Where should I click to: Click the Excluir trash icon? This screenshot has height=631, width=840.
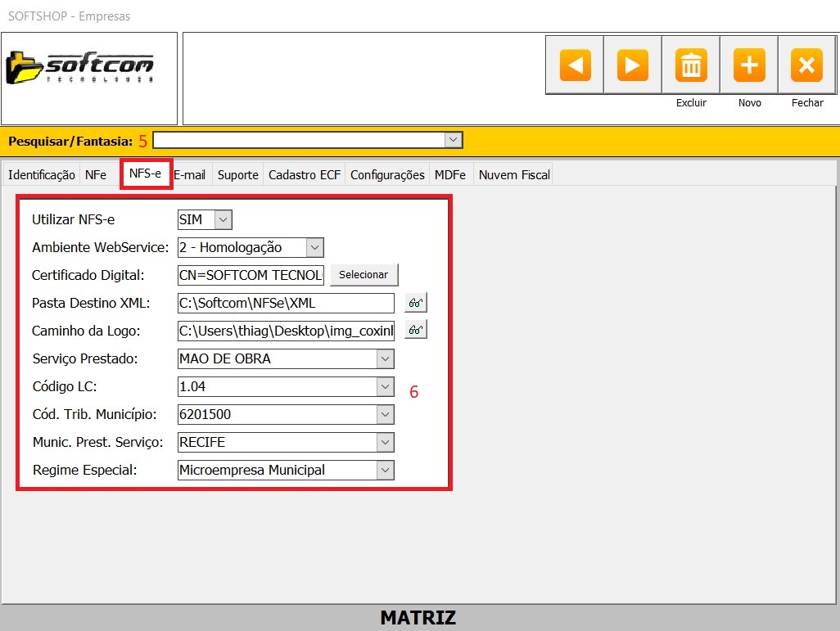tap(691, 65)
